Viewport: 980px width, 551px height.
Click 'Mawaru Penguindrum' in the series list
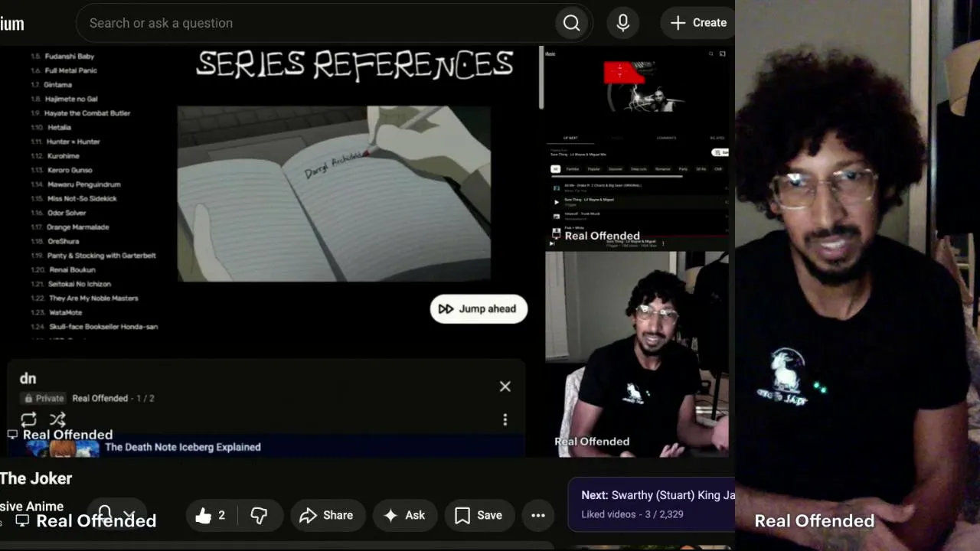tap(83, 184)
